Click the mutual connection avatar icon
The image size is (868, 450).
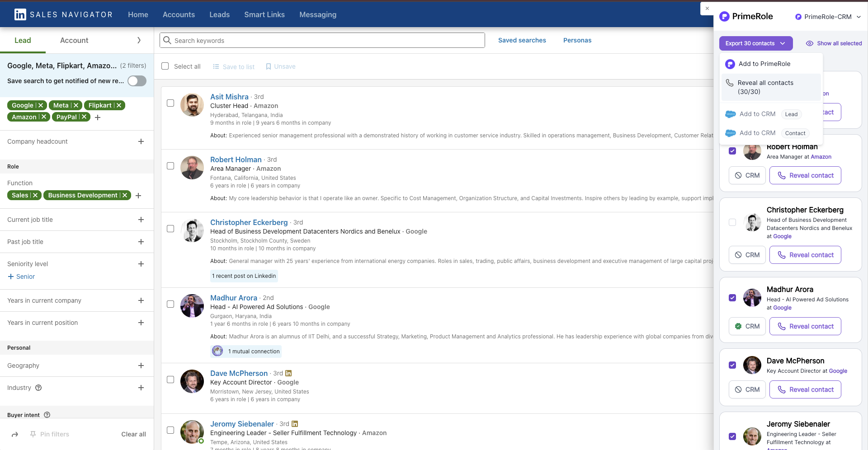coord(217,351)
